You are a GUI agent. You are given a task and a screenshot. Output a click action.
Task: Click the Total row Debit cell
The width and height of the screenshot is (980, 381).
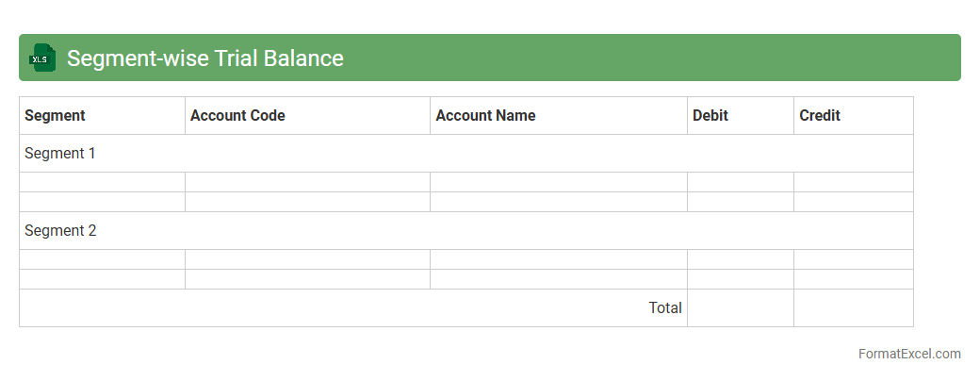(x=741, y=308)
